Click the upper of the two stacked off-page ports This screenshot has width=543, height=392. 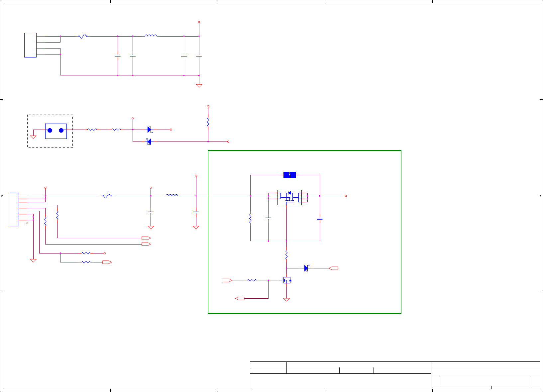point(146,238)
